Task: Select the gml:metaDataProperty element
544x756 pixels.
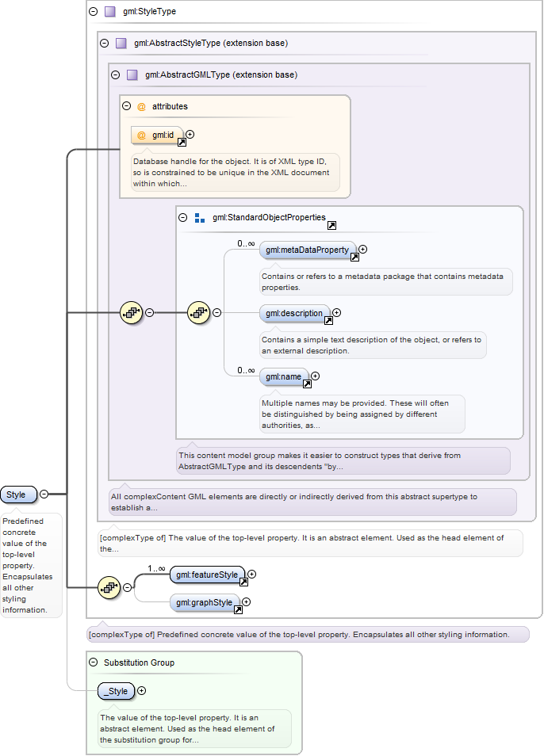Action: pos(308,250)
